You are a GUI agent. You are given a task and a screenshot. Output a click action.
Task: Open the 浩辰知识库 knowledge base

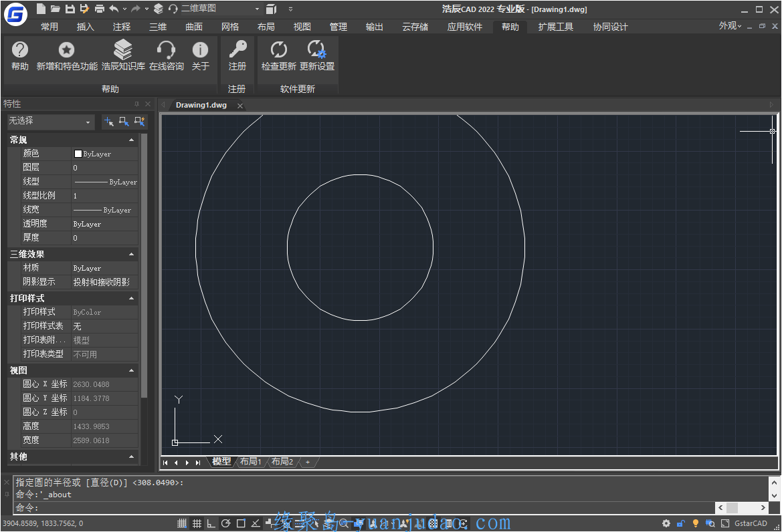(123, 55)
